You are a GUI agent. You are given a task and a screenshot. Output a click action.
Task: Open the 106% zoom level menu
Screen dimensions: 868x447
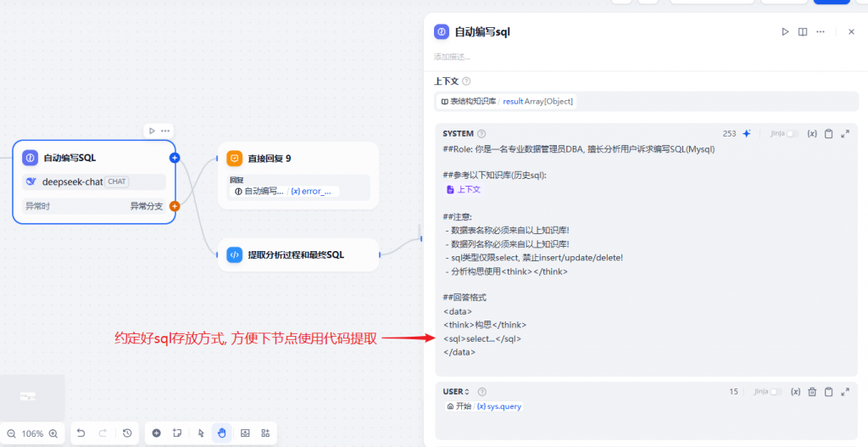pos(32,433)
